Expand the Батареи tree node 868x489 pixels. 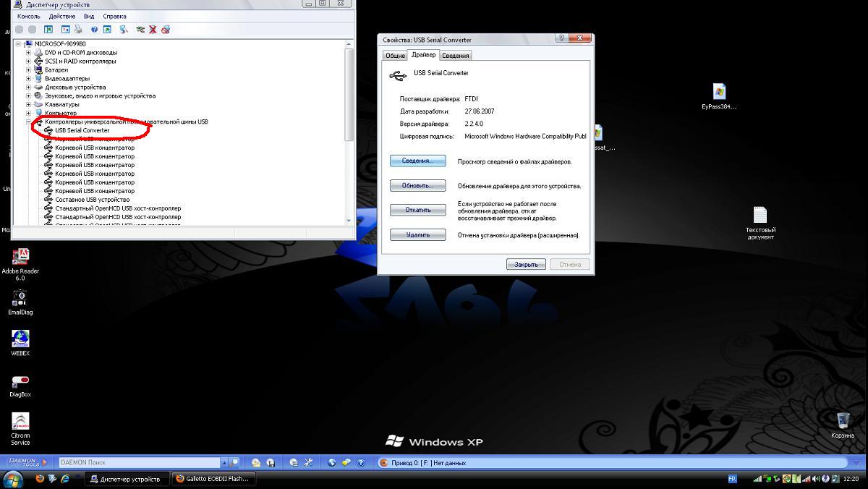point(28,70)
